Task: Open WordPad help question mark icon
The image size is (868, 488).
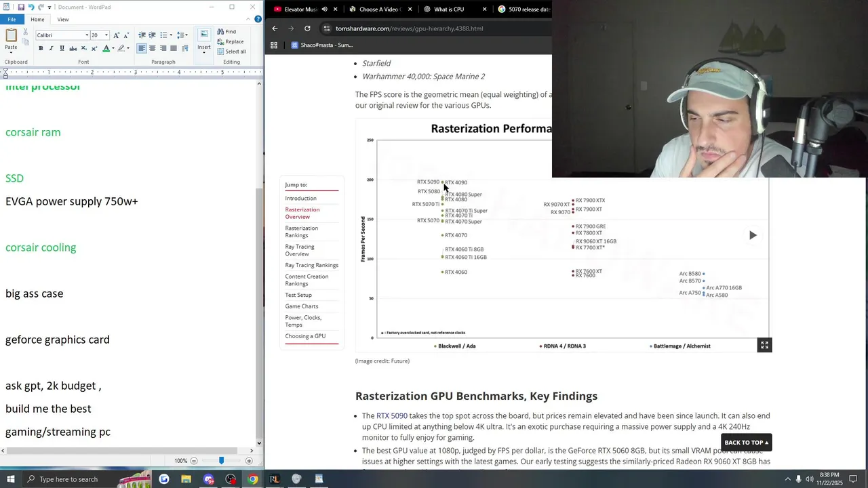Action: 258,19
